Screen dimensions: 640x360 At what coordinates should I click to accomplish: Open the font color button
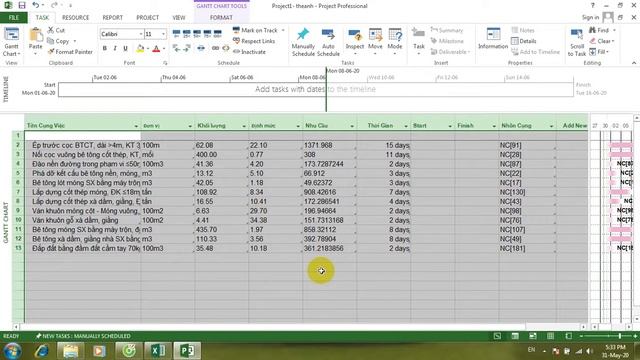(x=156, y=49)
